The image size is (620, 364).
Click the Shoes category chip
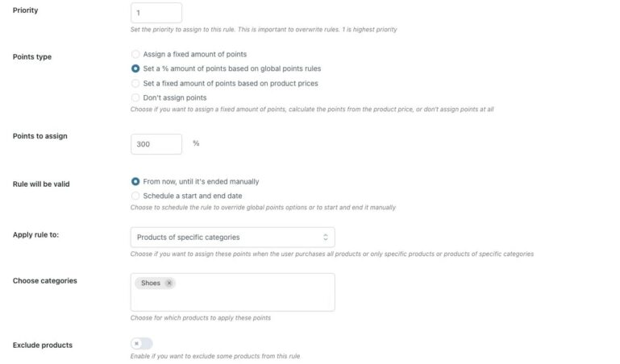tap(151, 283)
